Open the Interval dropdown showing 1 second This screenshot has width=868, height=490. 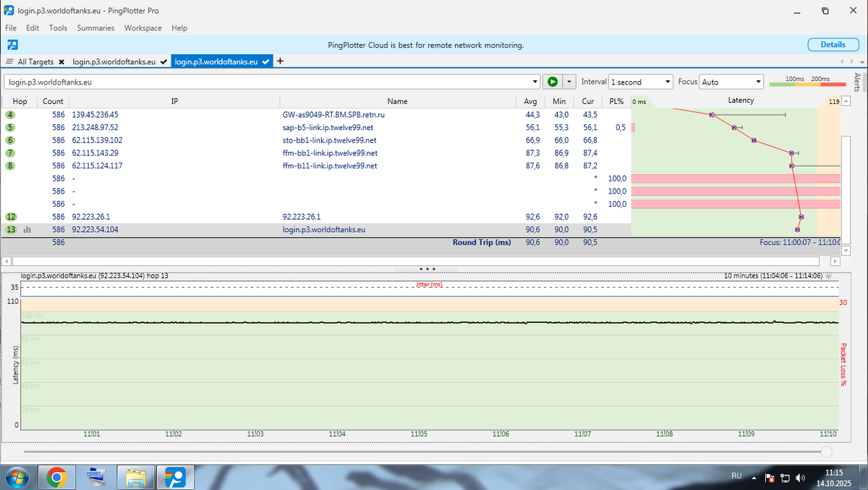point(640,82)
